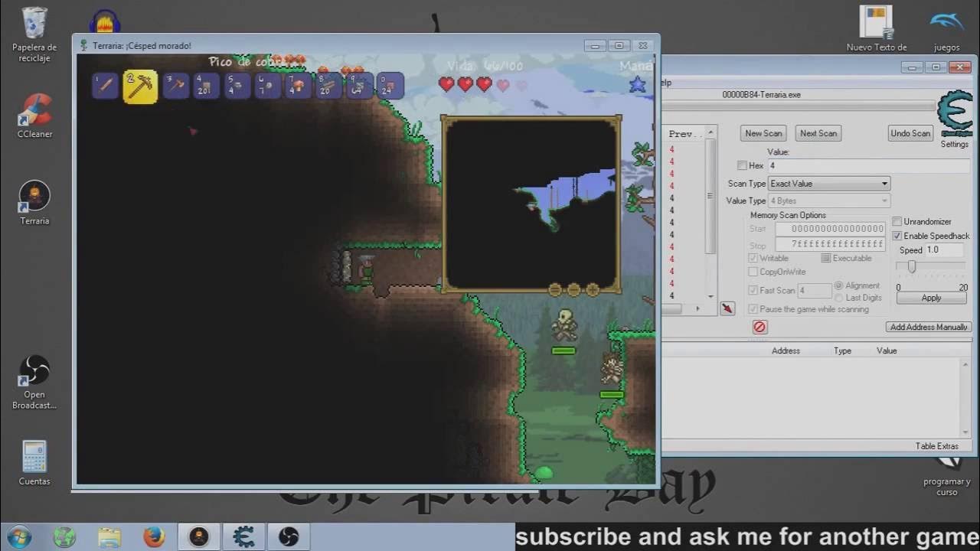Open Firefox from the taskbar
Image resolution: width=980 pixels, height=551 pixels.
pos(154,536)
